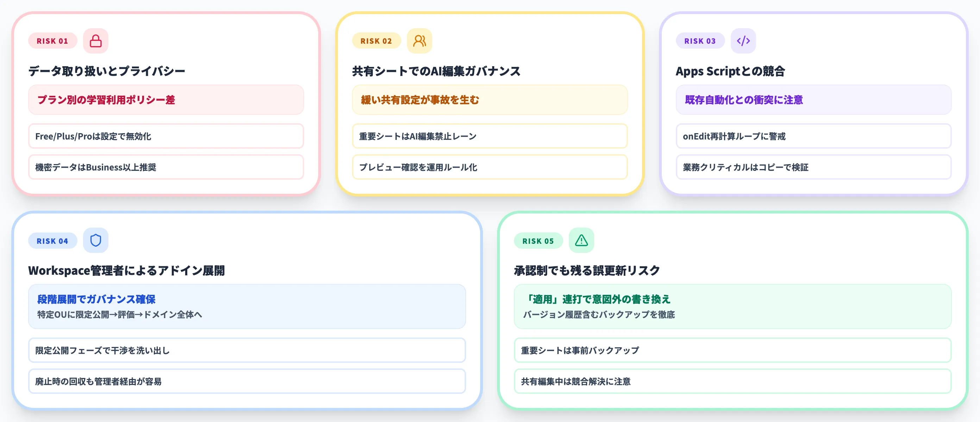Click highlight 既存自動化との衝突に注意
The image size is (980, 422).
click(813, 100)
